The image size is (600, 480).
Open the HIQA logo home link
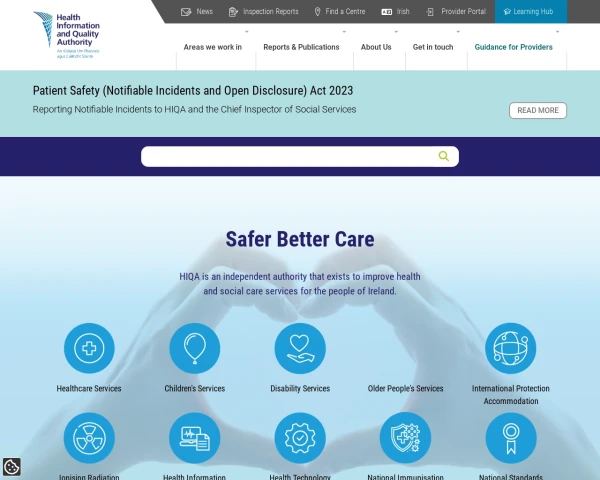click(67, 35)
